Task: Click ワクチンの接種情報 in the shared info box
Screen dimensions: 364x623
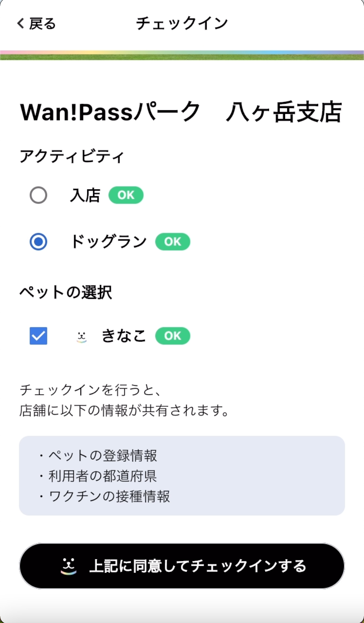Action: pyautogui.click(x=109, y=496)
